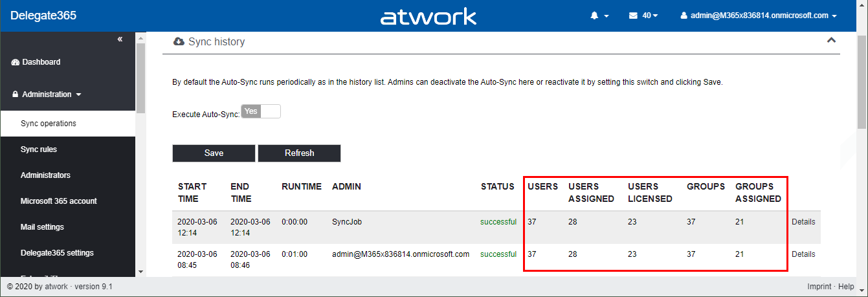Open the notifications bell icon

pos(594,16)
